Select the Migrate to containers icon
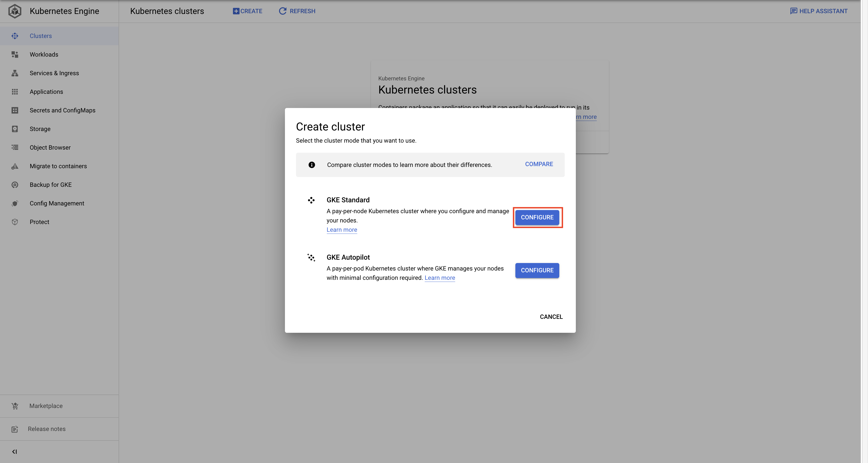 pyautogui.click(x=14, y=166)
